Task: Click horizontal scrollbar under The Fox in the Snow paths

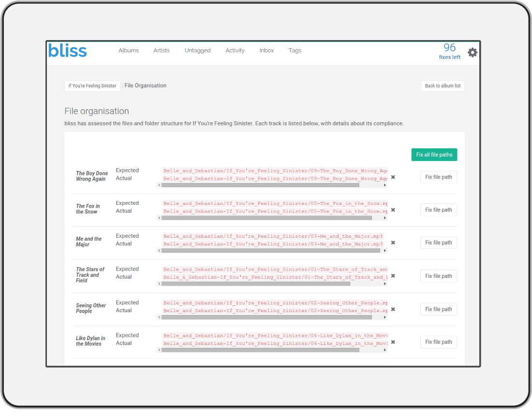Action: [x=266, y=218]
